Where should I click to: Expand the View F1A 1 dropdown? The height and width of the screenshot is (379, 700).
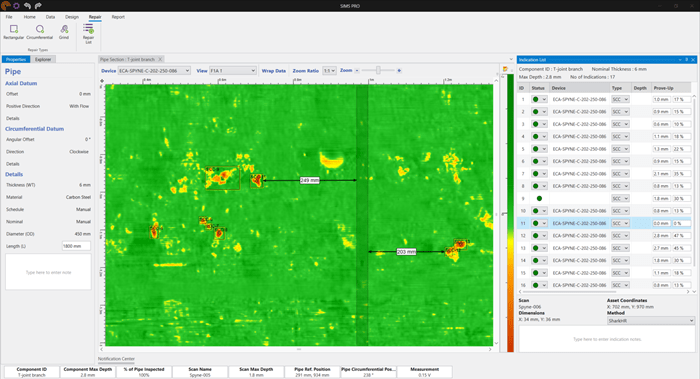233,71
